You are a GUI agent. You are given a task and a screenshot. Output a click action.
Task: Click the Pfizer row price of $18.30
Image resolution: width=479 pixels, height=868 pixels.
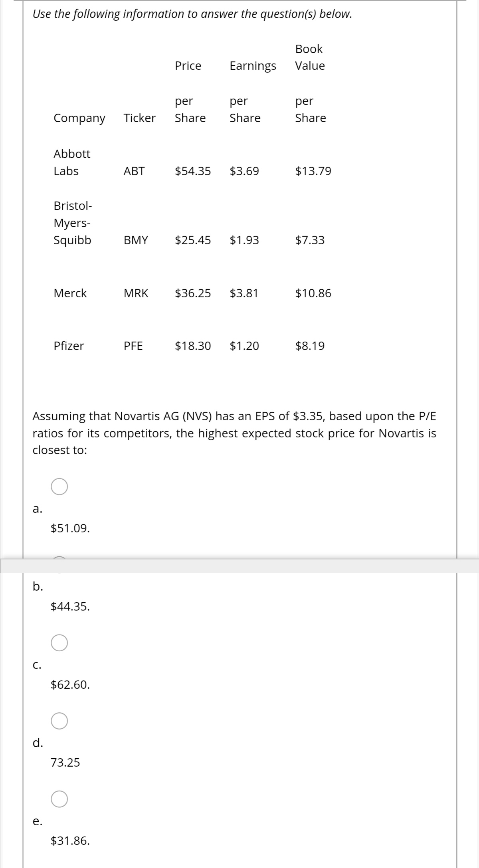pyautogui.click(x=192, y=346)
